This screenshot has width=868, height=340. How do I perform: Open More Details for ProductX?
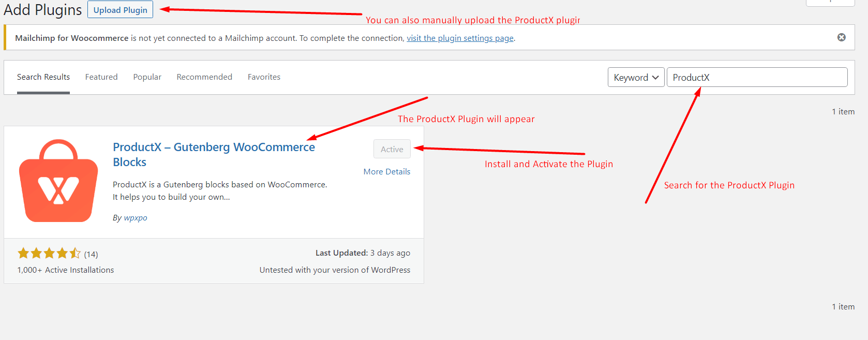[x=387, y=172]
